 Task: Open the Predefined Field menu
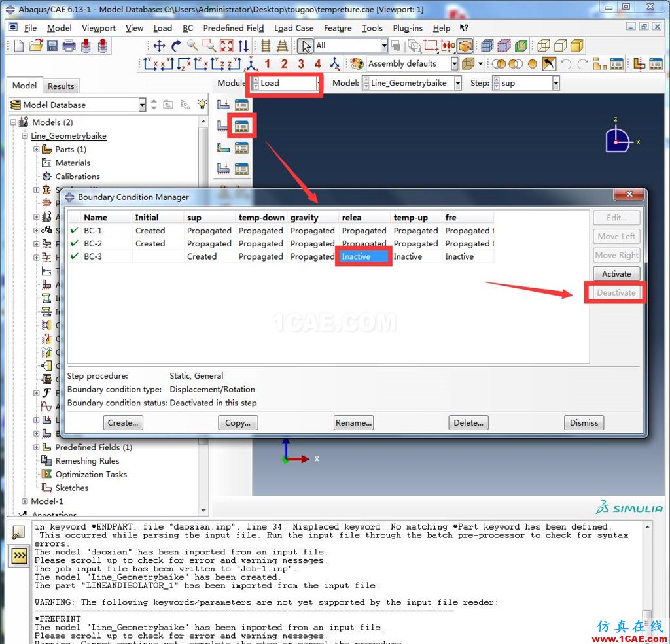234,28
